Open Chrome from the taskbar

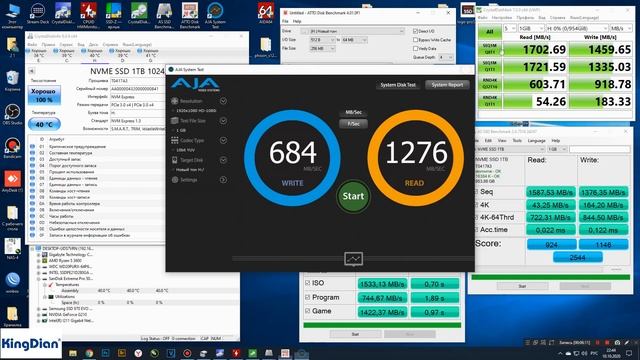(89, 353)
